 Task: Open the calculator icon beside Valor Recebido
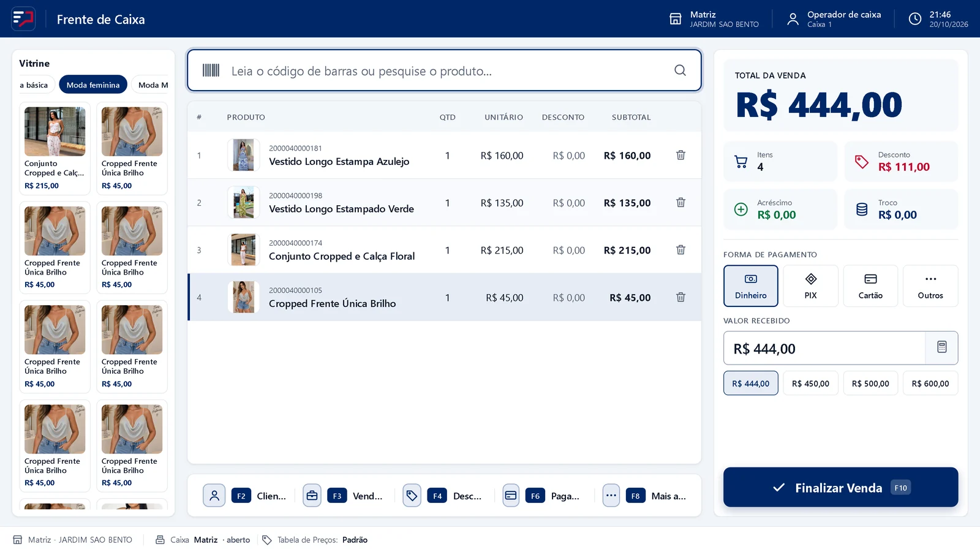tap(942, 347)
